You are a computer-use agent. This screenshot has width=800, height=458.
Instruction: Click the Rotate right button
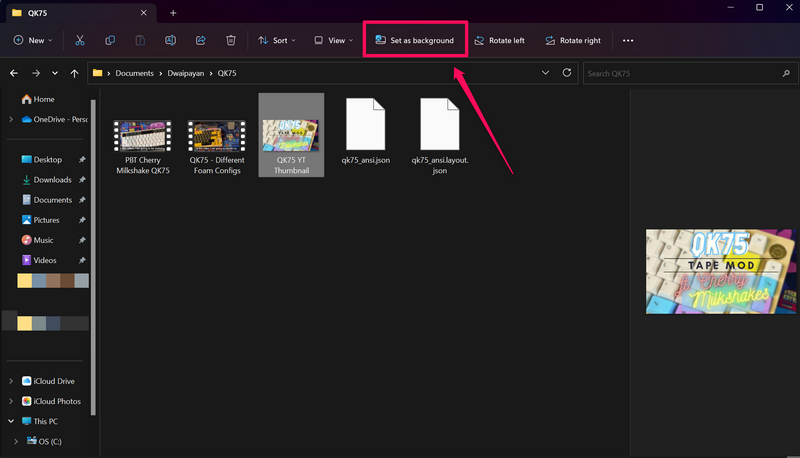tap(572, 41)
